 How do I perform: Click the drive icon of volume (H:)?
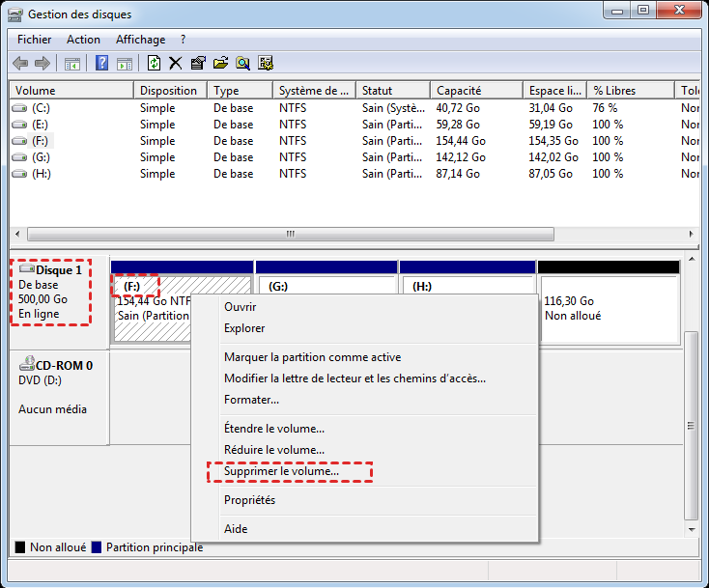pyautogui.click(x=19, y=174)
